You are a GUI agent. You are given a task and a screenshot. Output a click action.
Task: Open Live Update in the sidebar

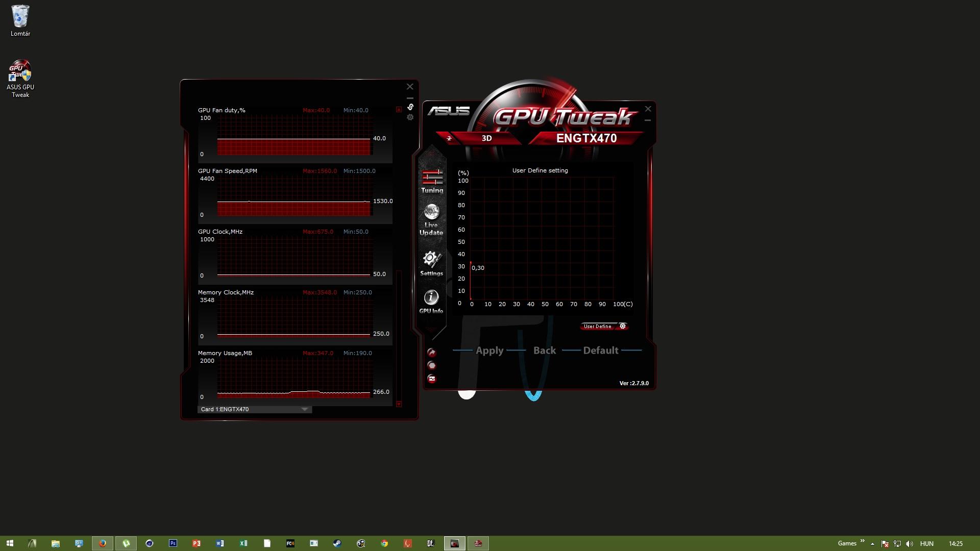point(431,220)
